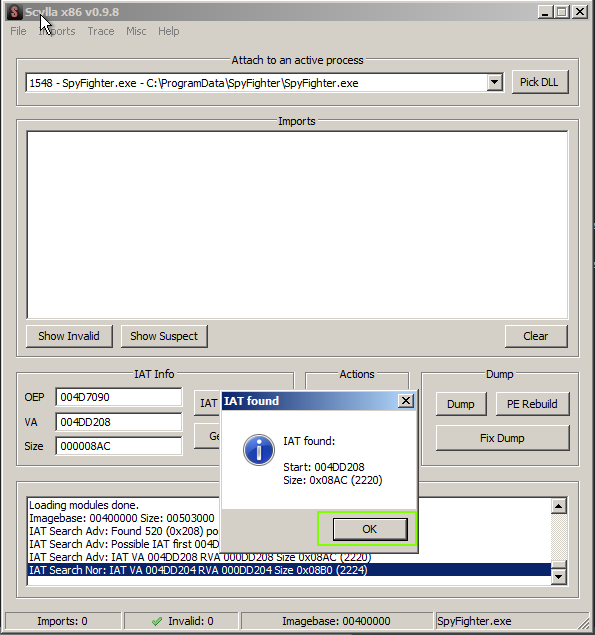Maximize the Scylla window
The image size is (595, 635).
point(562,12)
